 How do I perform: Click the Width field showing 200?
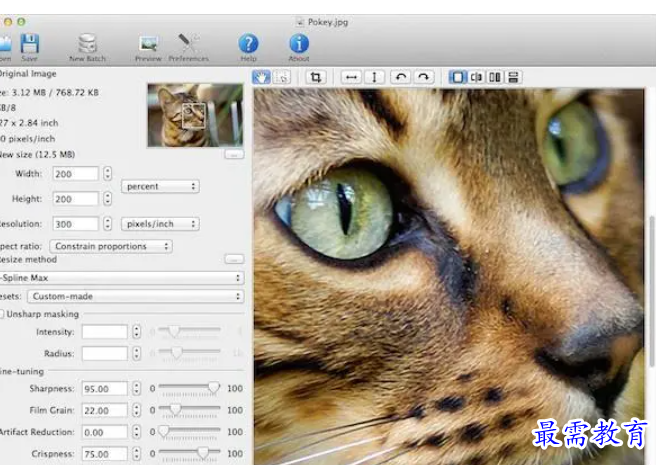click(76, 174)
